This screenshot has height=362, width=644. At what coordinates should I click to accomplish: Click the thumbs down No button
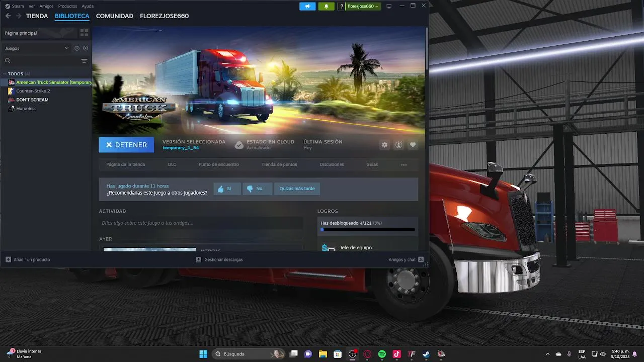click(257, 189)
